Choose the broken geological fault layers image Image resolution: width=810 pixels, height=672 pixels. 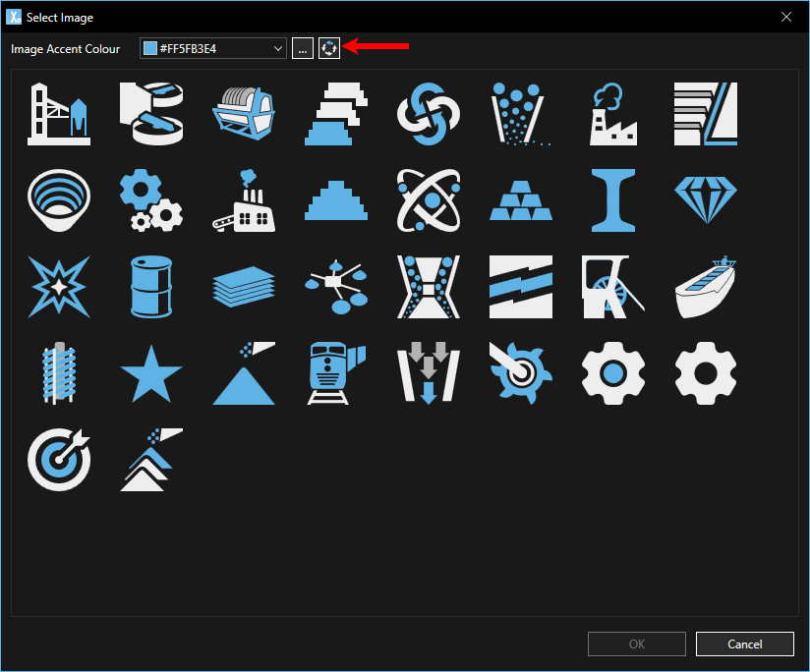pyautogui.click(x=521, y=287)
